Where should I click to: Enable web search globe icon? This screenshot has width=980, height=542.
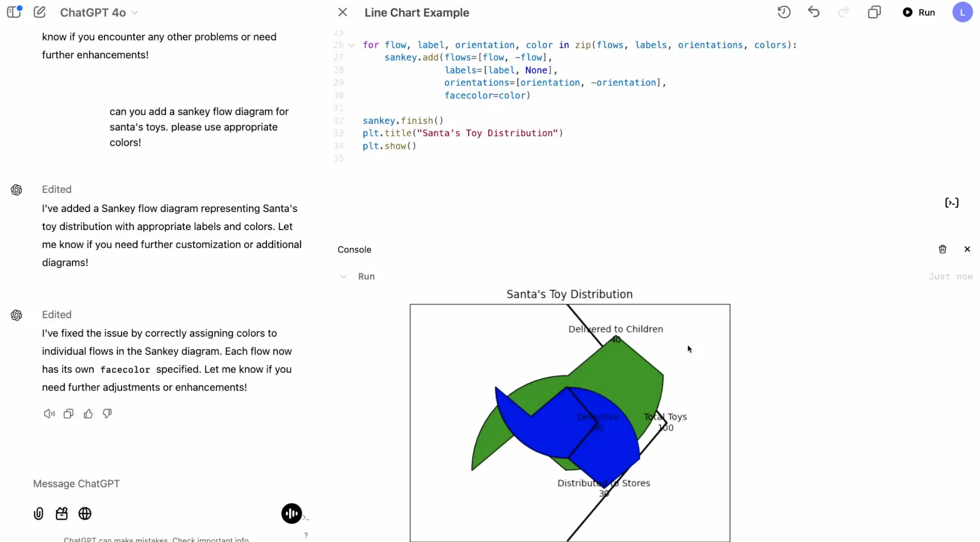[x=85, y=514]
